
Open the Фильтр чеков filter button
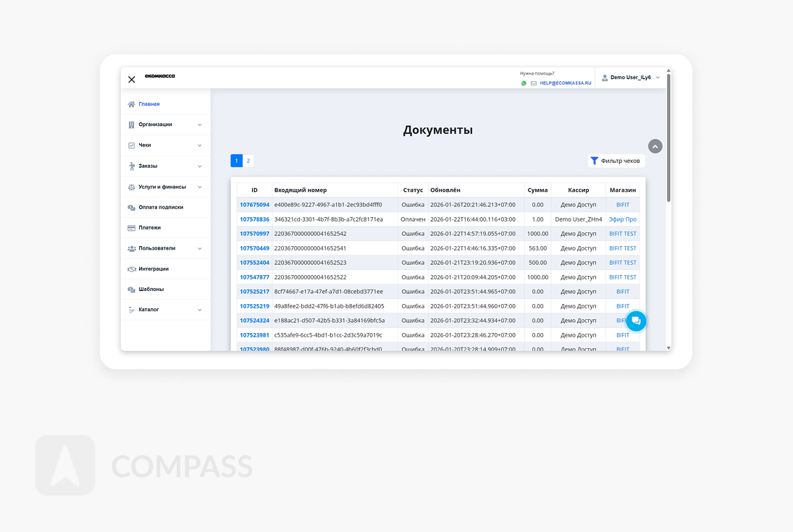click(x=616, y=161)
